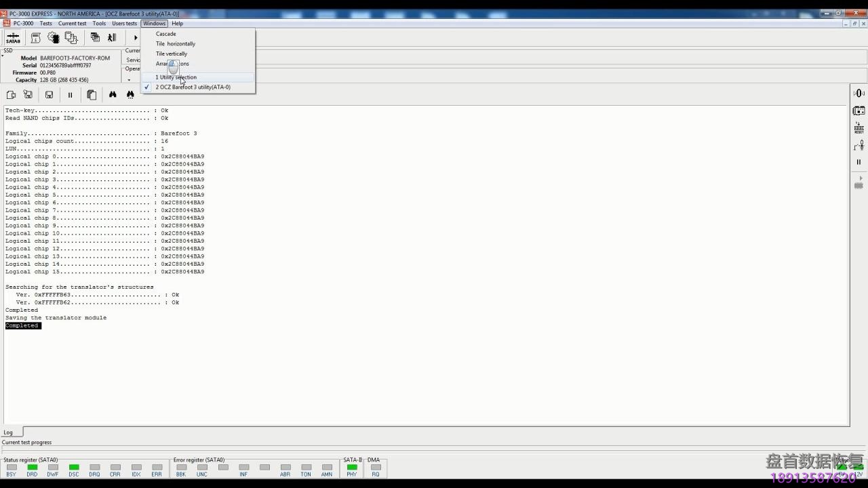868x488 pixels.
Task: Click the SATA0 port selector icon
Action: [13, 38]
